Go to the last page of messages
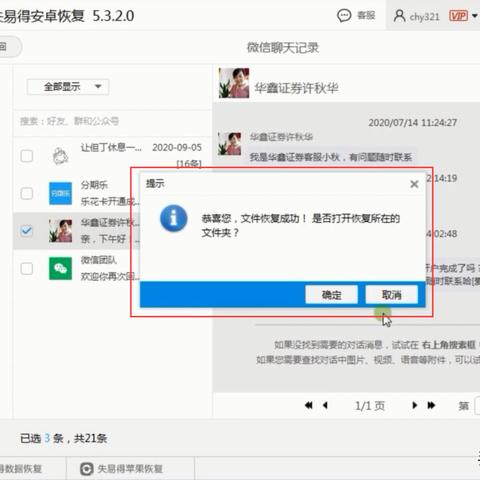Viewport: 480px width, 480px height. (x=431, y=405)
